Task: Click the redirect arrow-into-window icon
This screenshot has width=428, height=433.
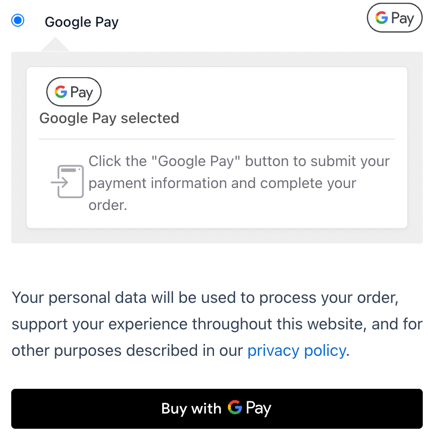Action: tap(67, 182)
